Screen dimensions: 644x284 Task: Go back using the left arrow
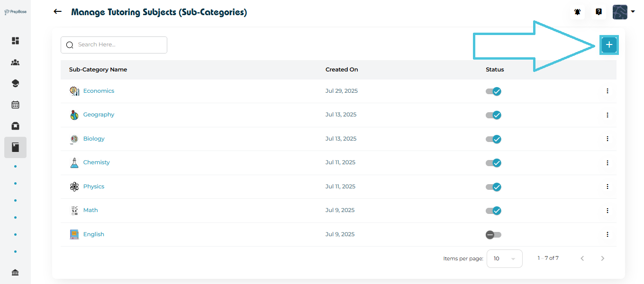coord(58,12)
